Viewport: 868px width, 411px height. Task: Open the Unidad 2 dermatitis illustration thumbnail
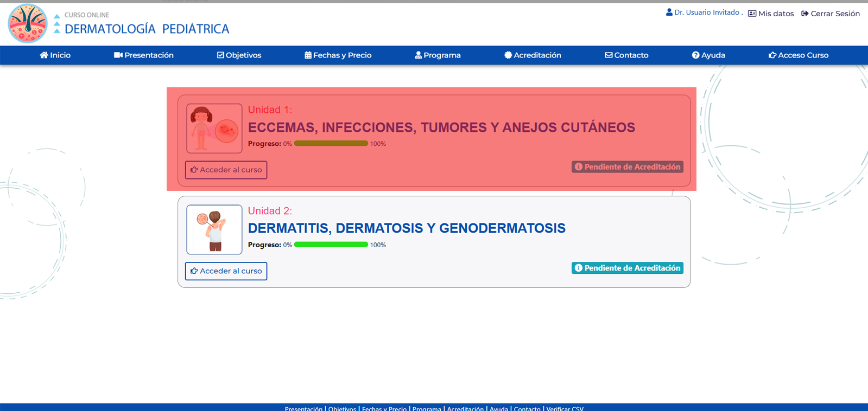tap(214, 229)
